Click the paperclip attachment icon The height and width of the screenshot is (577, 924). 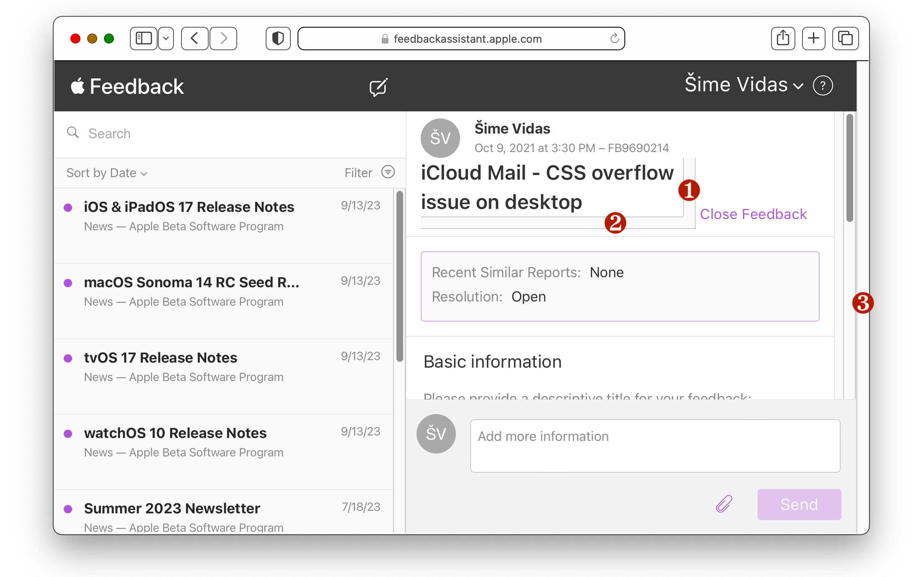[x=724, y=504]
